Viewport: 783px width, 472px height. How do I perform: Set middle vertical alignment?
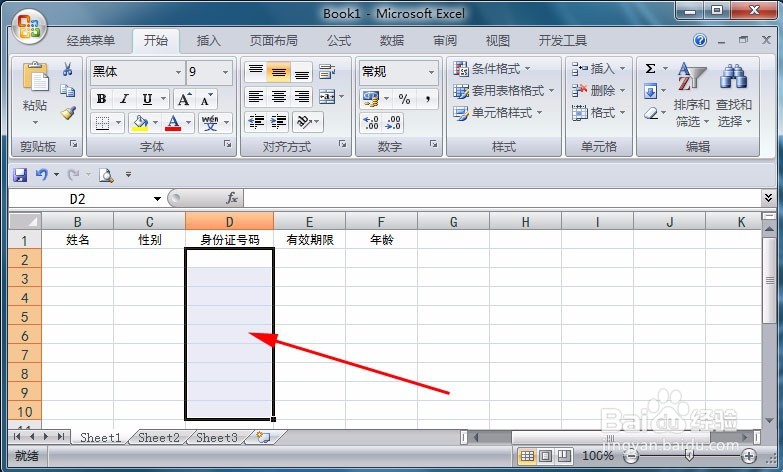pyautogui.click(x=279, y=72)
